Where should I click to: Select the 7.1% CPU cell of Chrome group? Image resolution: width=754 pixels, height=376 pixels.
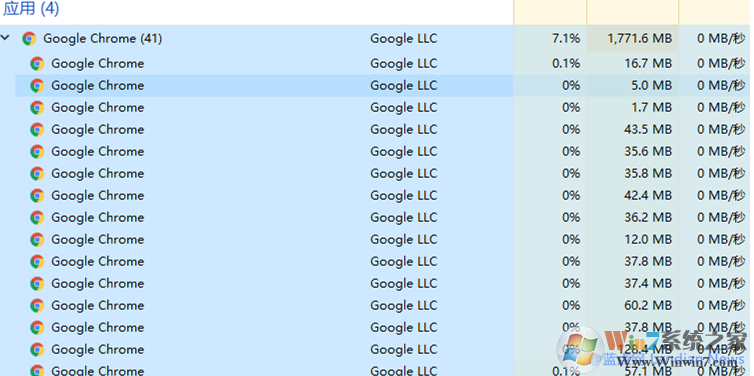(550, 38)
